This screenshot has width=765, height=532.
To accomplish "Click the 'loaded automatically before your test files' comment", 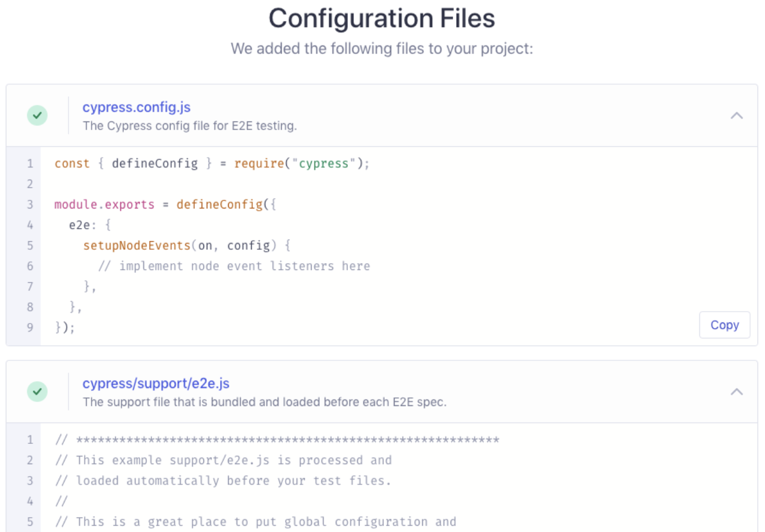I will 223,481.
